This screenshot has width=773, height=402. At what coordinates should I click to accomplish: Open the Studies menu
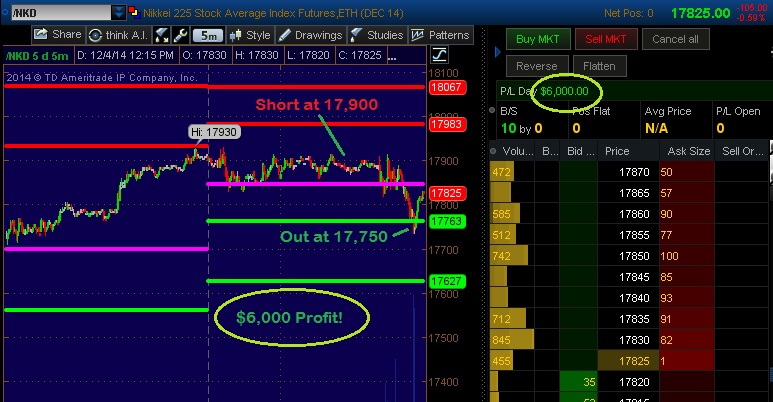click(x=377, y=35)
